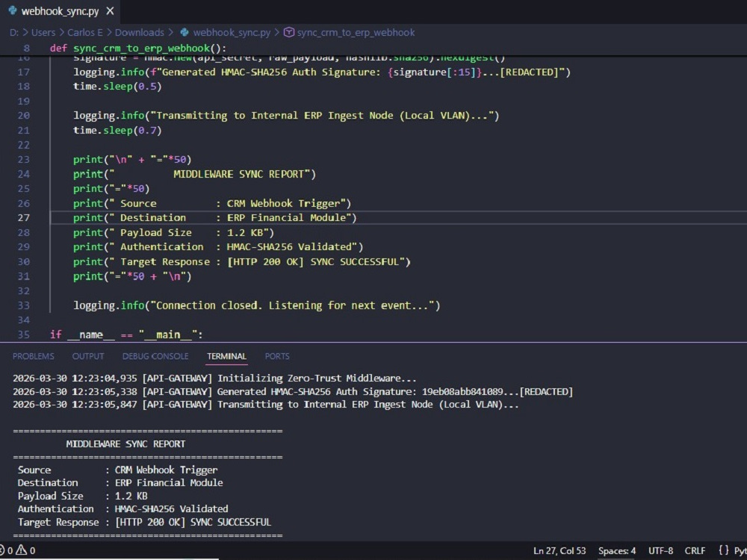The height and width of the screenshot is (560, 747).
Task: Click 'Connection closed. Listening for next event...' line
Action: click(257, 305)
